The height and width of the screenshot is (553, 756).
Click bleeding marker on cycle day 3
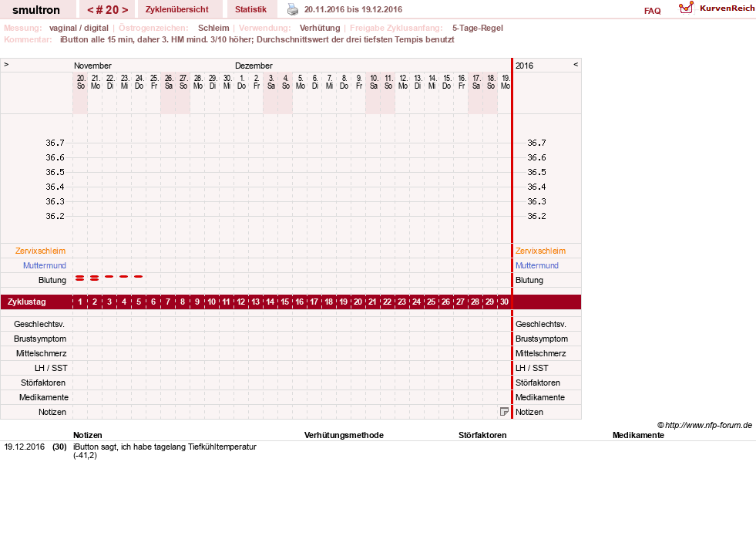tap(109, 276)
